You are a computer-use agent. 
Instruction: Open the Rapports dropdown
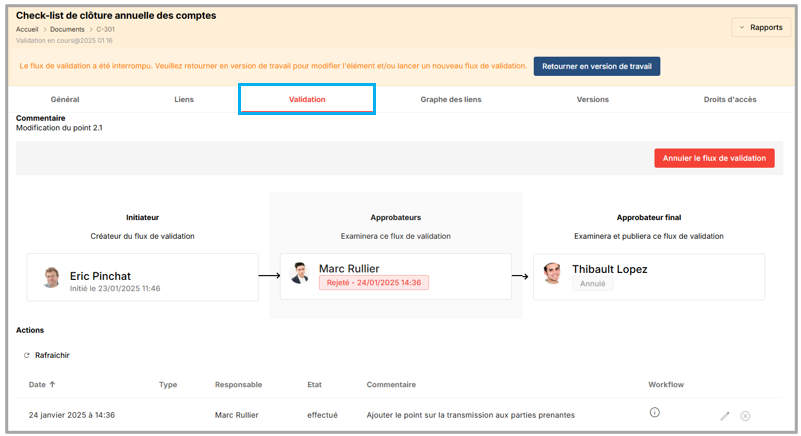coord(761,28)
